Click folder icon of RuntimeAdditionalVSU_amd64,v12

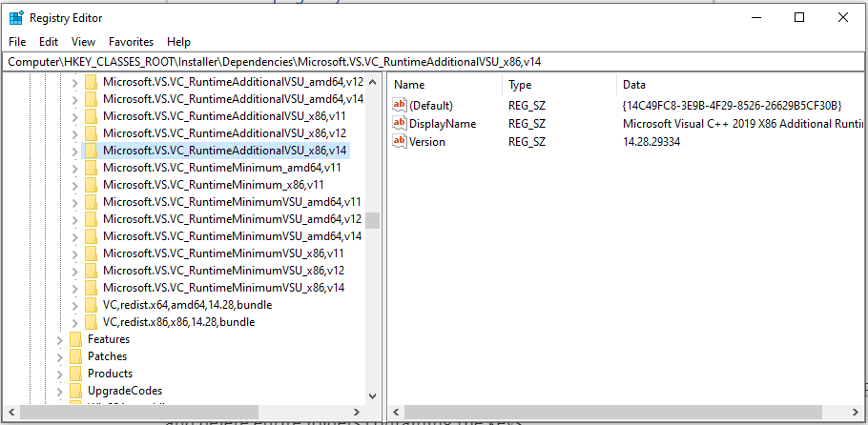pyautogui.click(x=91, y=82)
